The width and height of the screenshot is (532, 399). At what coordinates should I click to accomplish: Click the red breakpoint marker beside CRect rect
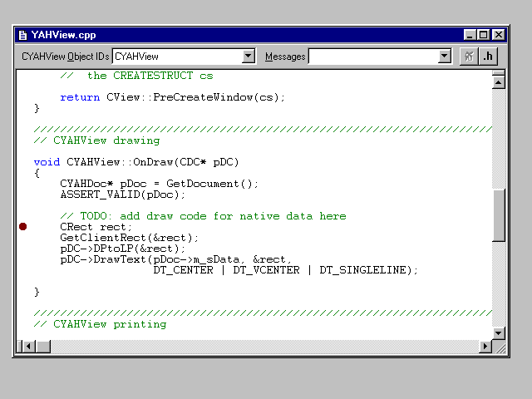[22, 227]
